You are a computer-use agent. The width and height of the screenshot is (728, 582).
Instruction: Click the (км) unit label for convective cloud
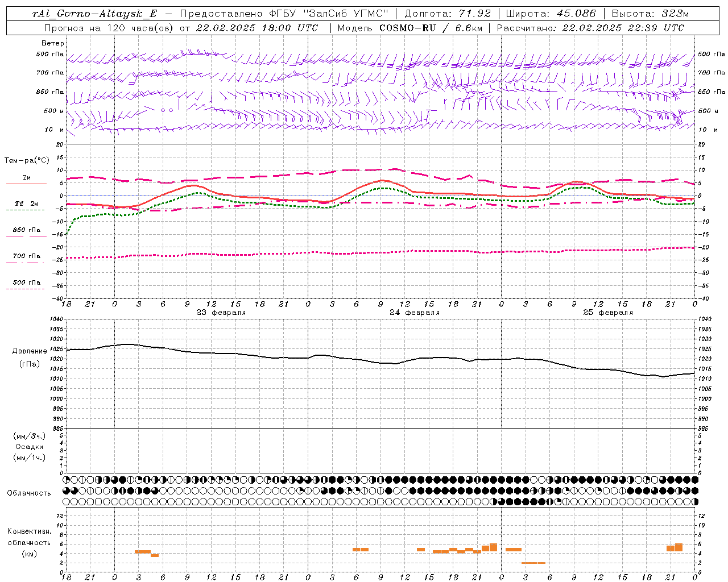click(30, 554)
